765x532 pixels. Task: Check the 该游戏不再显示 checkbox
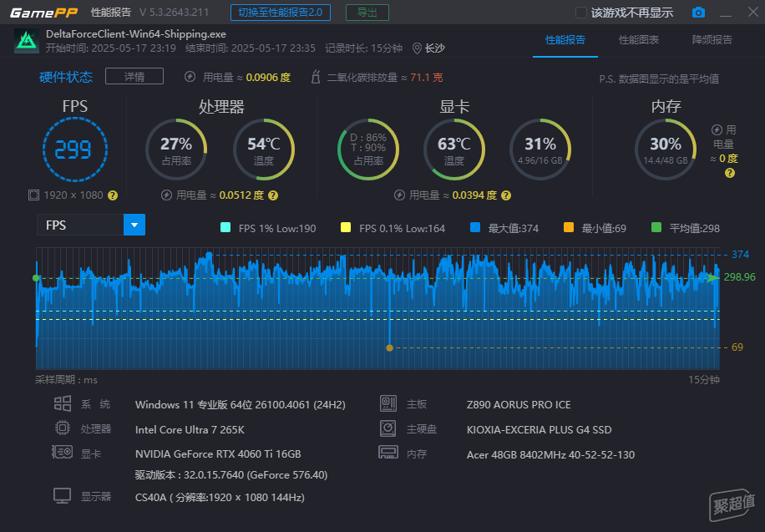click(x=581, y=13)
